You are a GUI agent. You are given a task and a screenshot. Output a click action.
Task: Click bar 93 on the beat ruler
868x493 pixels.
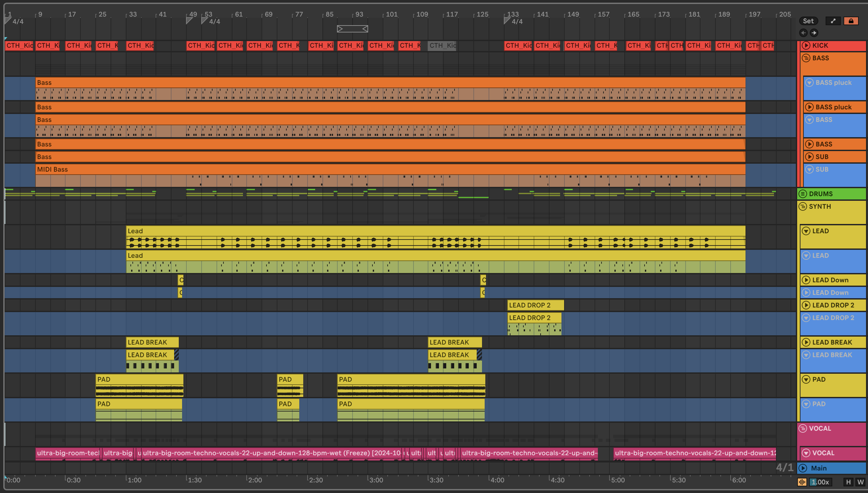[359, 14]
